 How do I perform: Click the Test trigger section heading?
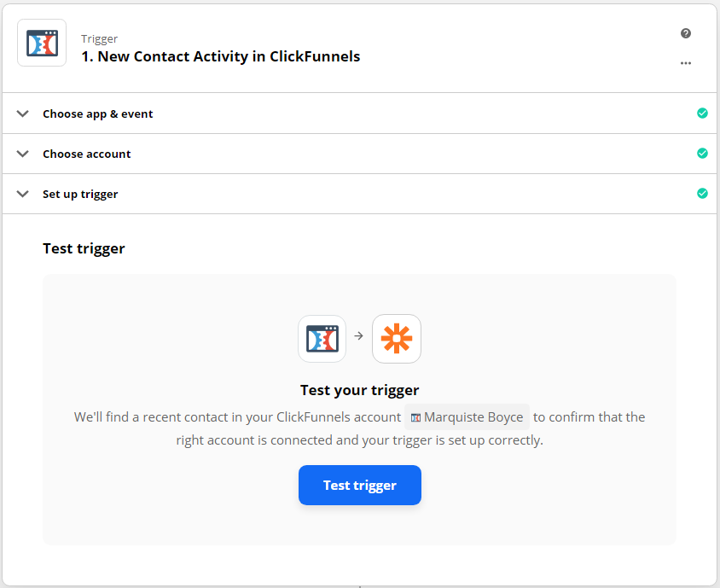point(84,248)
